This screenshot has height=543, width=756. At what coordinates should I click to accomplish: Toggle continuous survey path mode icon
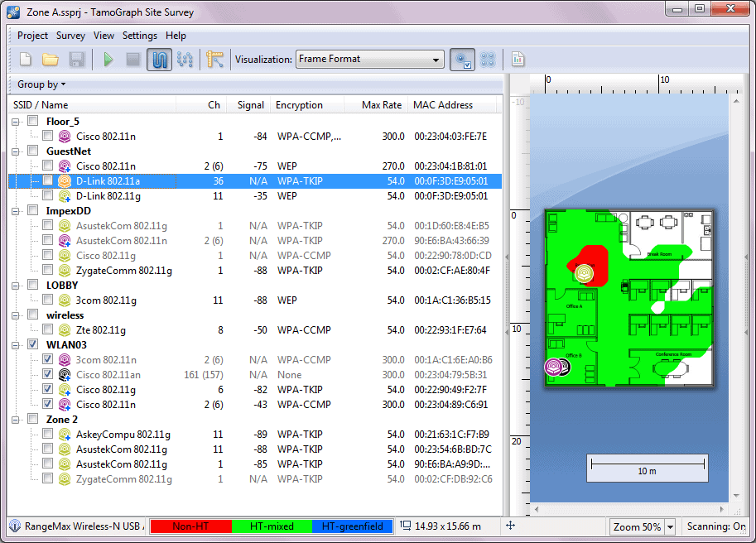point(159,60)
